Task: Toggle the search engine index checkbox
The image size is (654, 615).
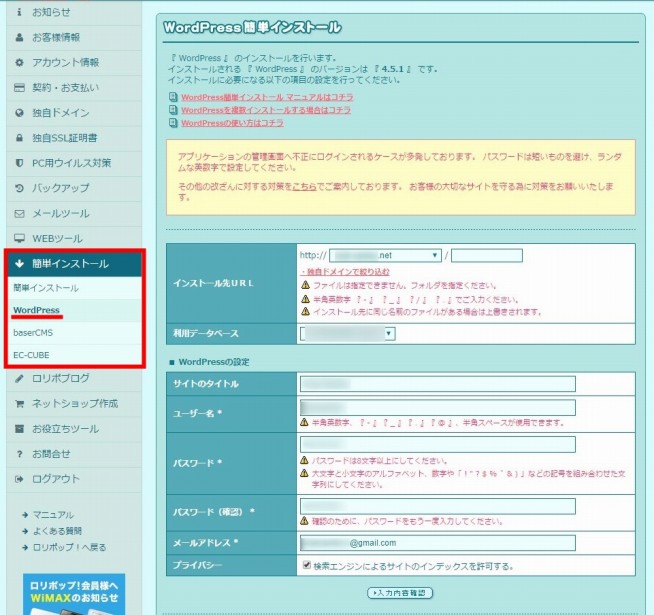Action: (x=306, y=566)
